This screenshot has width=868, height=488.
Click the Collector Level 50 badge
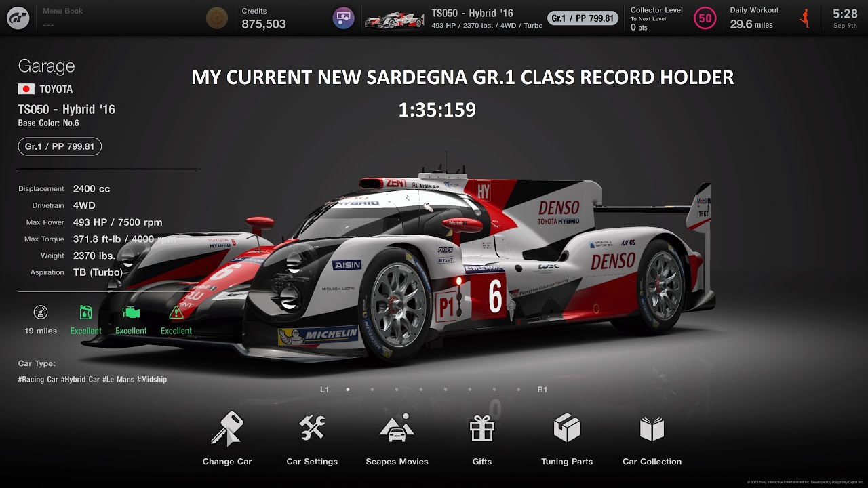point(705,18)
